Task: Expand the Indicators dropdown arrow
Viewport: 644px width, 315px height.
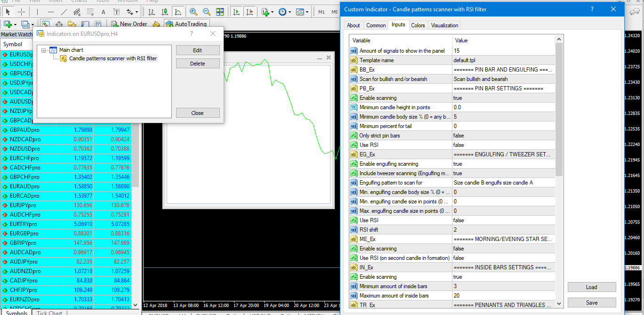Action: [273, 12]
